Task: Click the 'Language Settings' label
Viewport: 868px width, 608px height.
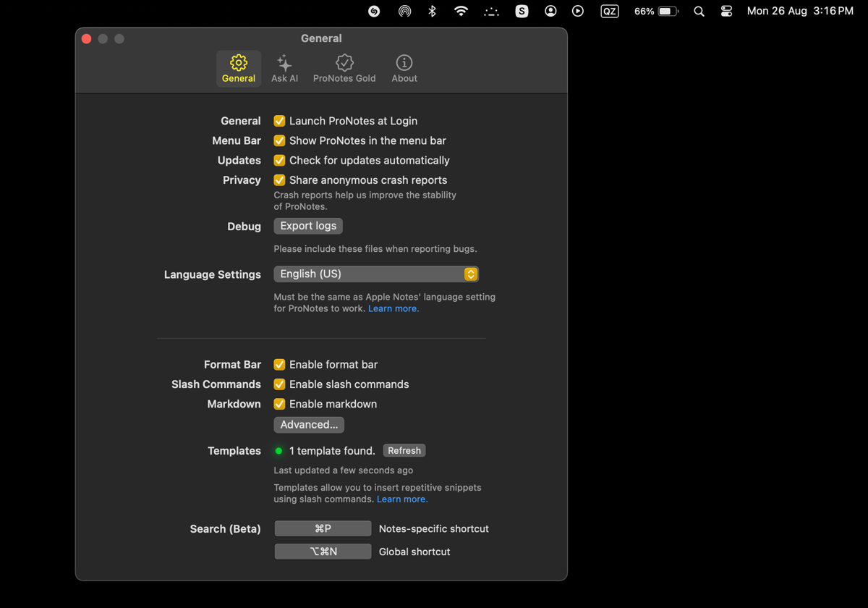Action: (213, 274)
